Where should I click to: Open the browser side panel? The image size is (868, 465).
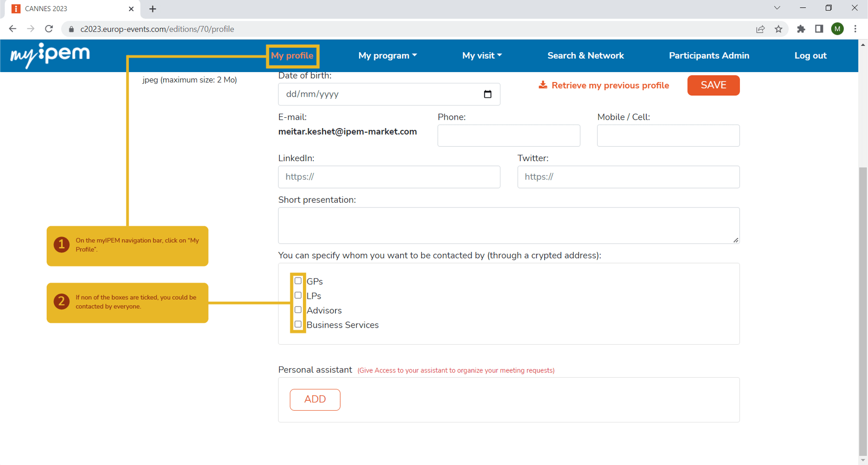click(819, 29)
